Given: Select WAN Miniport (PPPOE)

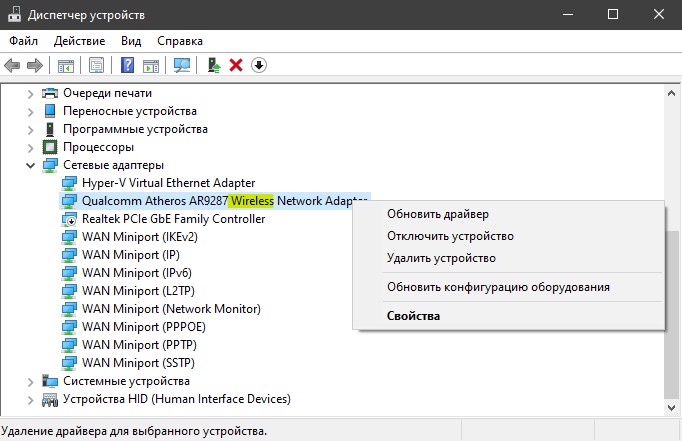Looking at the screenshot, I should click(x=144, y=327).
